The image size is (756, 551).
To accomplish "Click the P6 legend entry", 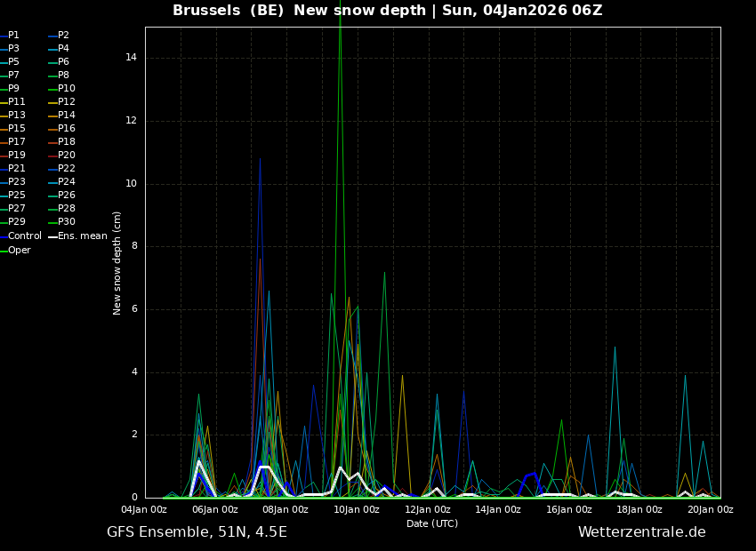I will click(x=59, y=62).
